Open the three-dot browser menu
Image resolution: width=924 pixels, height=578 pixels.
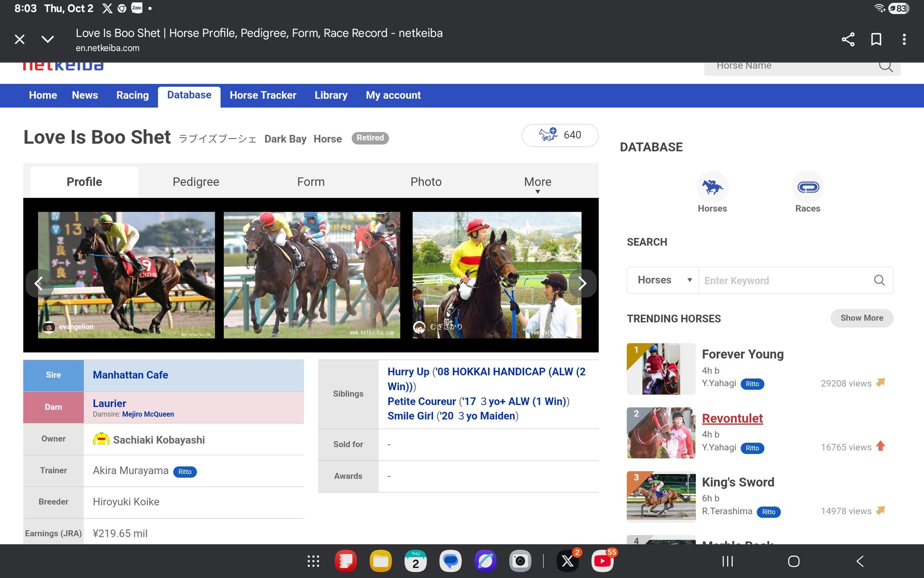coord(904,39)
